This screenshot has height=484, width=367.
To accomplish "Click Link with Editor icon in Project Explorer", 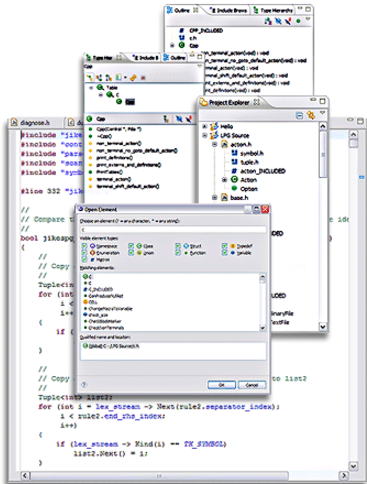I will [x=311, y=115].
